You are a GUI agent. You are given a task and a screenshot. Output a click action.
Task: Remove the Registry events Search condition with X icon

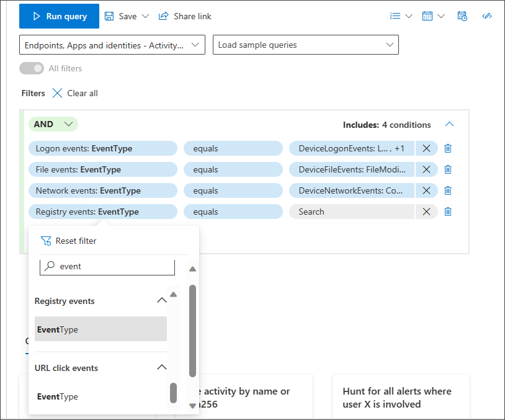[x=427, y=212]
